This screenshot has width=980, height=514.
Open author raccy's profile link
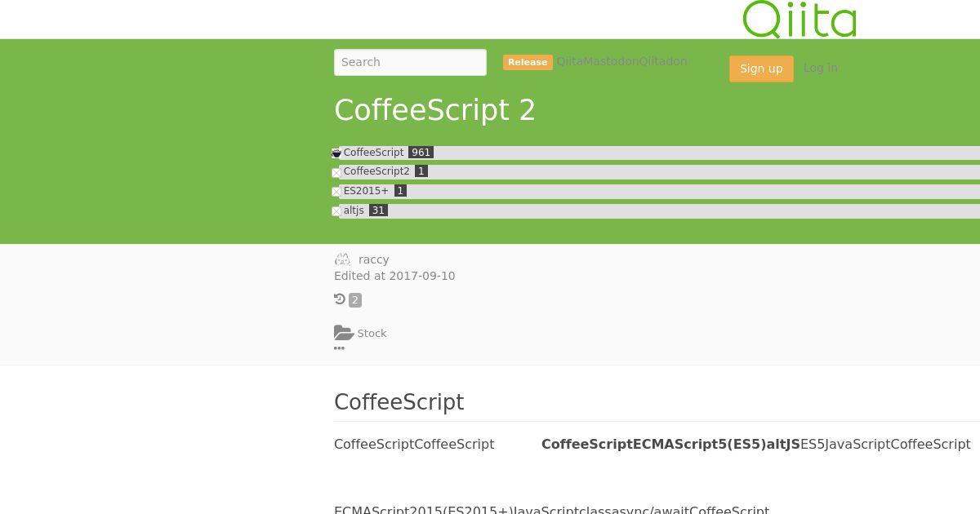(x=373, y=259)
